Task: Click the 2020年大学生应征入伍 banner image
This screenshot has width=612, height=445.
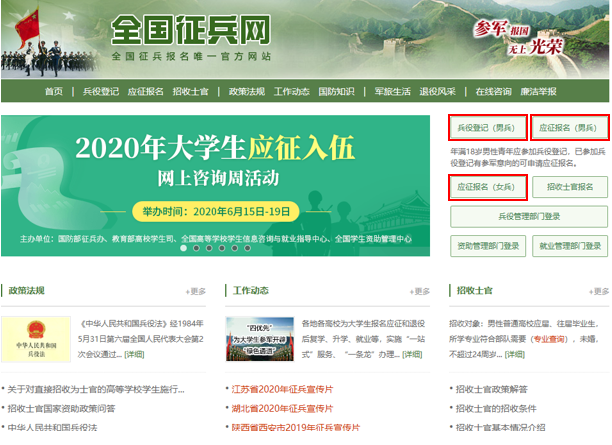Action: (216, 170)
